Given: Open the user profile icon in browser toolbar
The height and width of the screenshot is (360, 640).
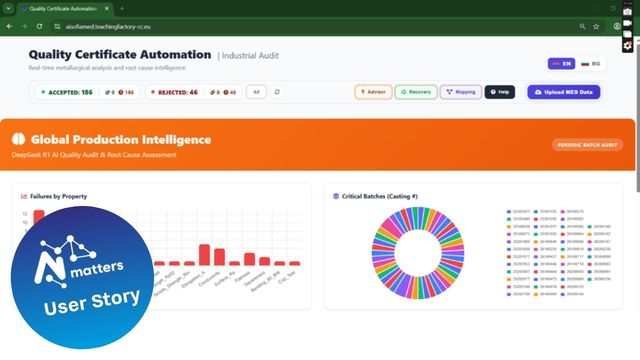Looking at the screenshot, I should (x=617, y=27).
